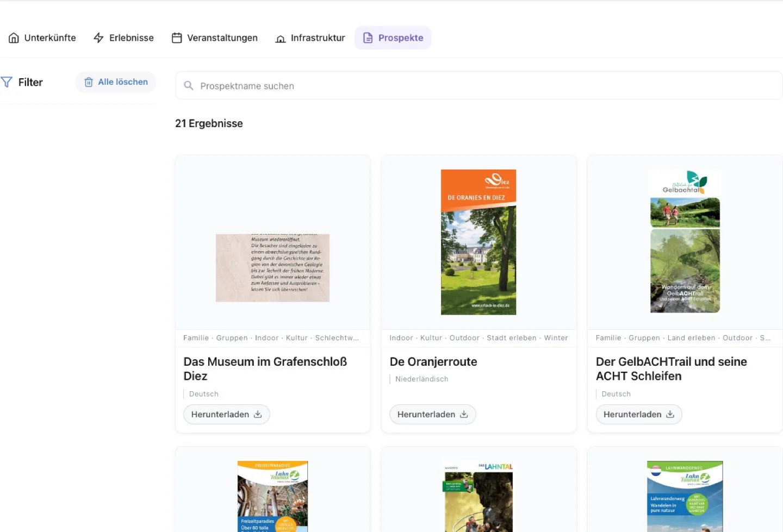
Task: Click the magnifier icon in search field
Action: click(x=189, y=86)
